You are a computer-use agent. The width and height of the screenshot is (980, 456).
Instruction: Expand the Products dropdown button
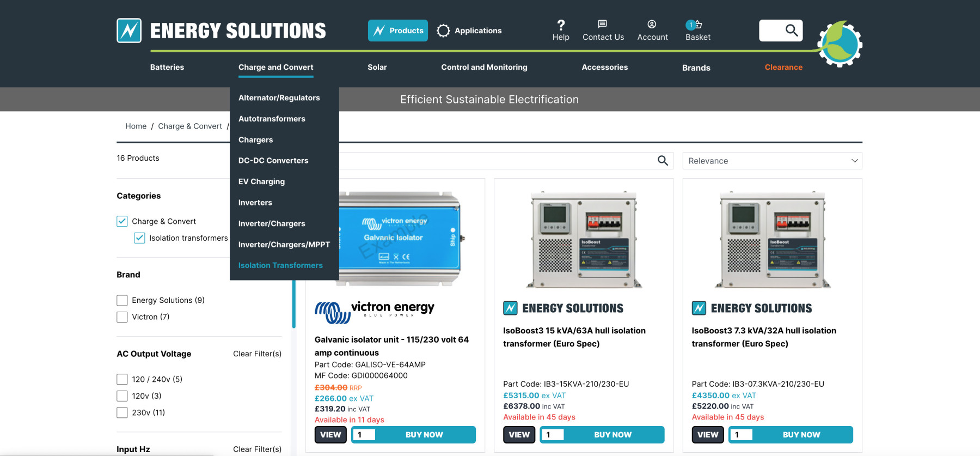coord(398,31)
